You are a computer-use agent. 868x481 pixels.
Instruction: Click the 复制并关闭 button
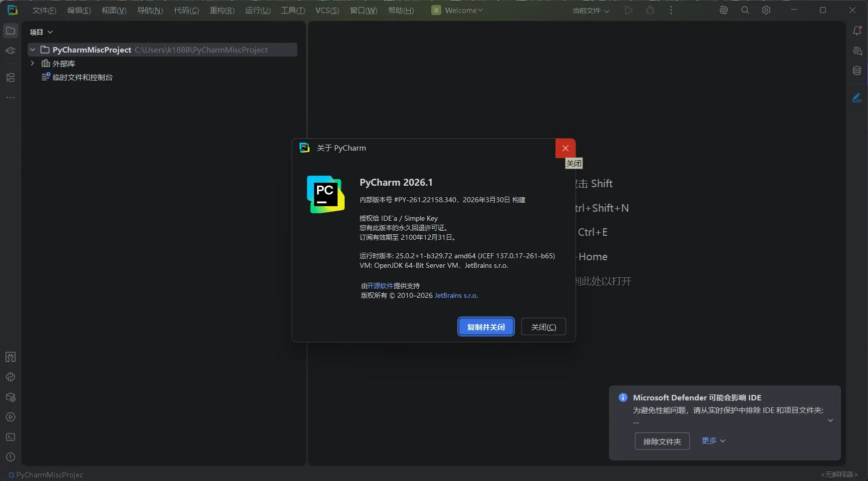(x=485, y=326)
